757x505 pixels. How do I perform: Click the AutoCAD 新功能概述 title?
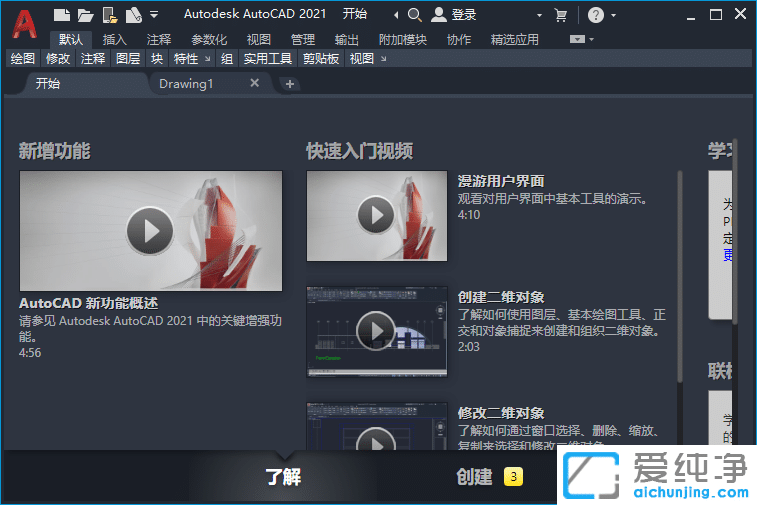[x=88, y=303]
